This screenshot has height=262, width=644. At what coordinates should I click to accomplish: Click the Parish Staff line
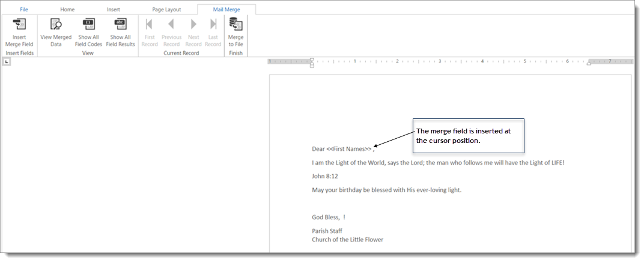[x=327, y=231]
